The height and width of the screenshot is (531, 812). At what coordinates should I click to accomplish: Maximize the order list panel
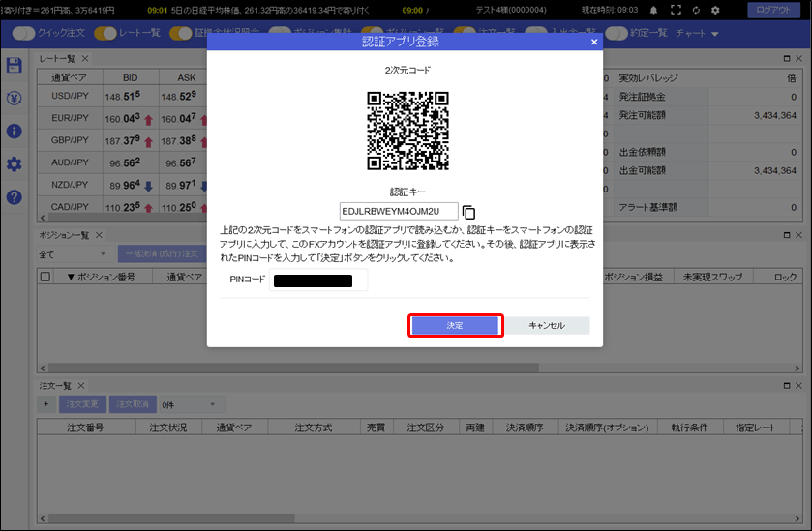point(787,386)
